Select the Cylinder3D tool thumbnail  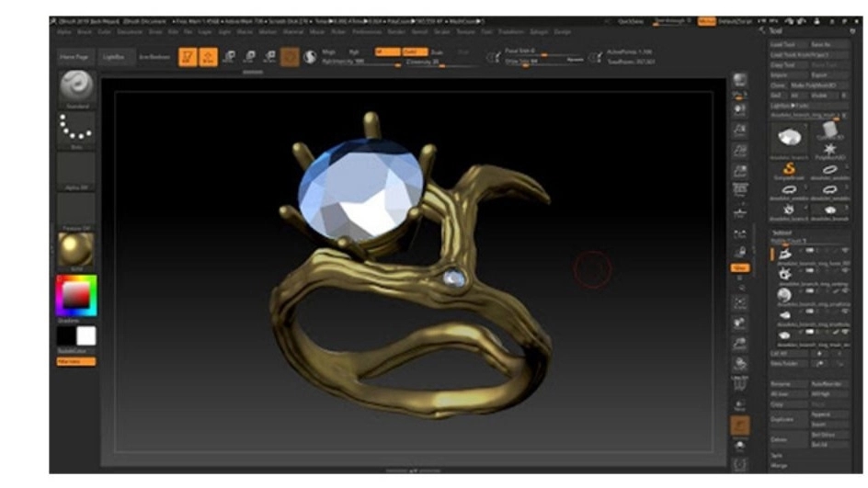(x=829, y=131)
